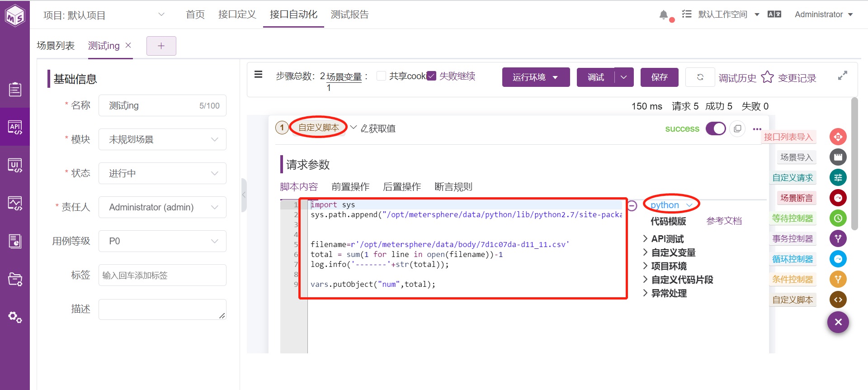Switch to the 场景列表 tab
The height and width of the screenshot is (390, 868).
coord(56,46)
